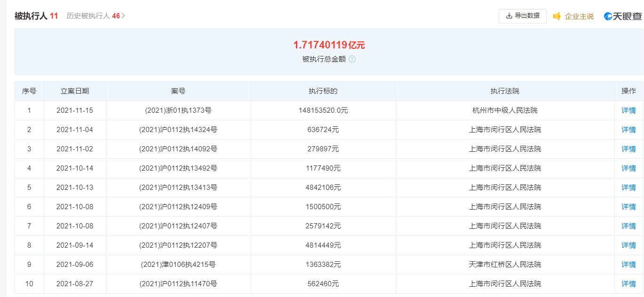Click the amount 2579142元
644x297 pixels.
[323, 226]
